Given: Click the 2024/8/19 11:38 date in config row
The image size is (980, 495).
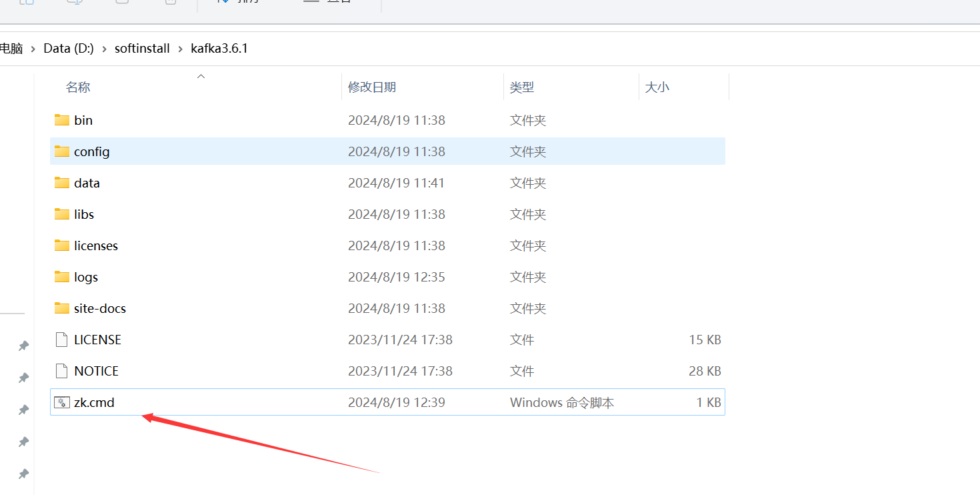Looking at the screenshot, I should (x=397, y=151).
